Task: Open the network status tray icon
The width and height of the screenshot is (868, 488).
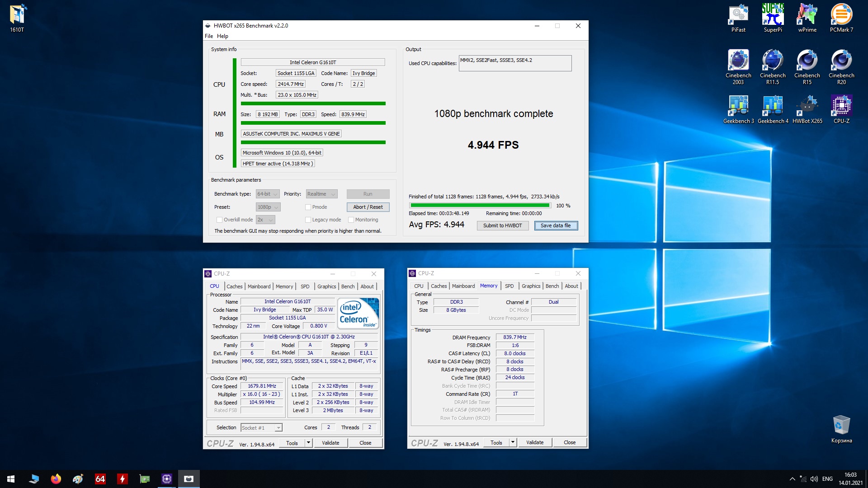Action: coord(803,479)
